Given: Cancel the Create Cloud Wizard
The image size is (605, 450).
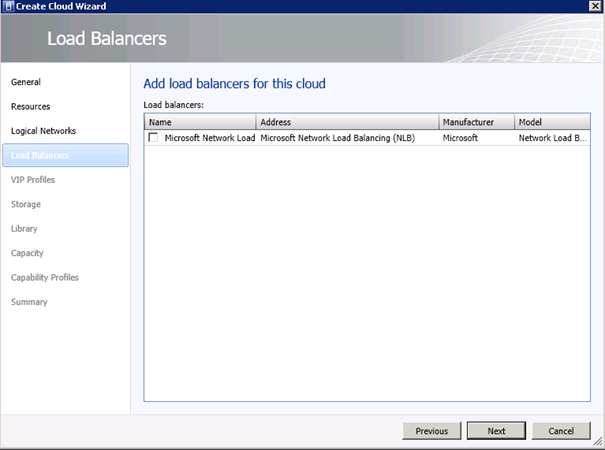Looking at the screenshot, I should [x=561, y=431].
